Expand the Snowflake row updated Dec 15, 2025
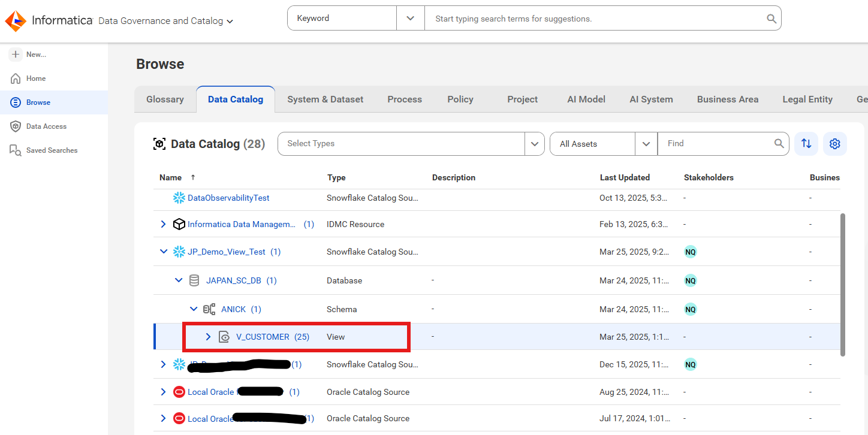868x435 pixels. (x=163, y=364)
